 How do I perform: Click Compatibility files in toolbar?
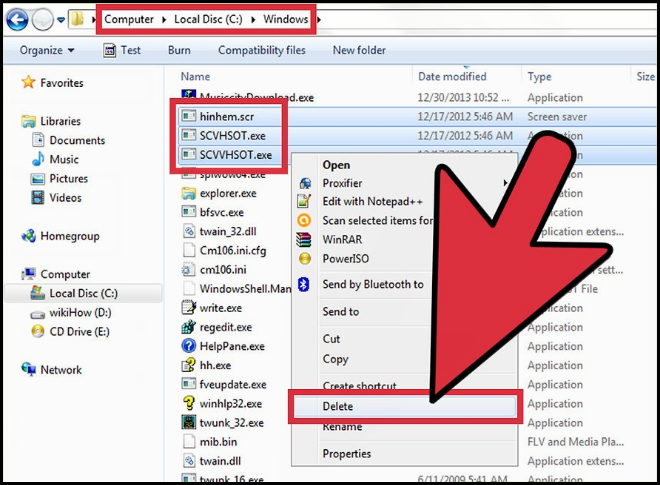tap(262, 50)
